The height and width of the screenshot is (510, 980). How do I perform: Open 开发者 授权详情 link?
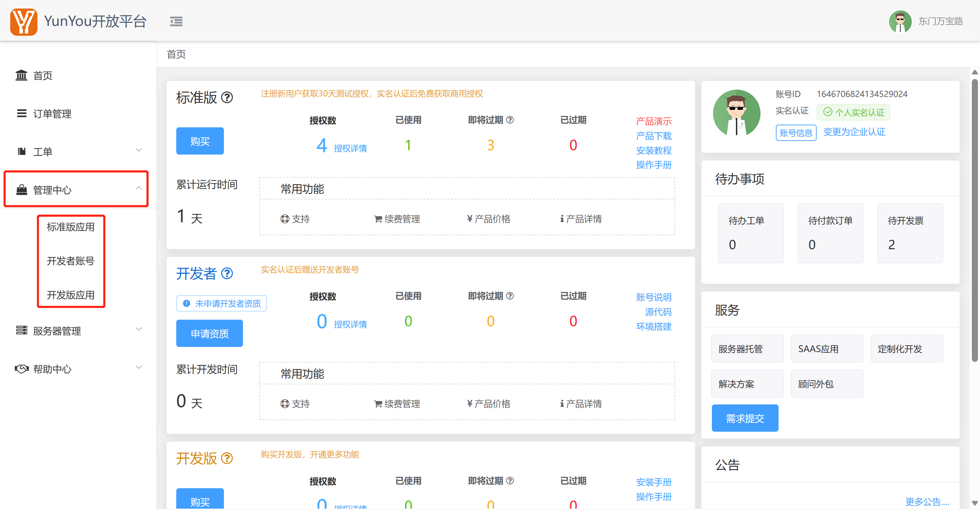point(350,324)
